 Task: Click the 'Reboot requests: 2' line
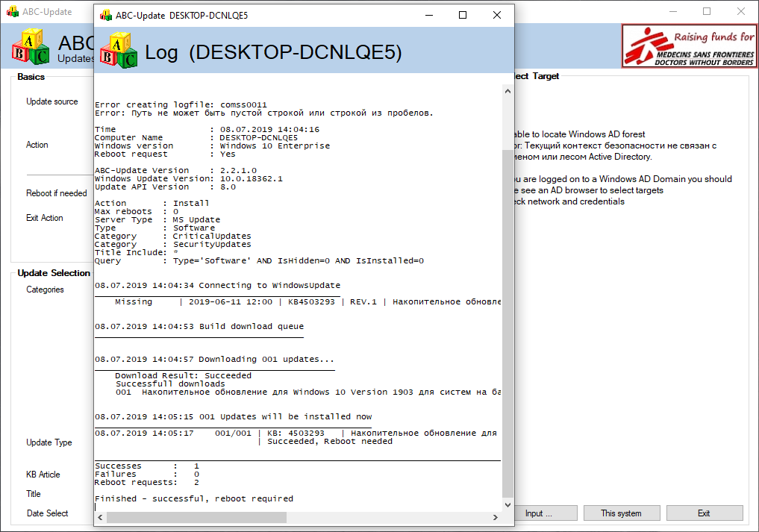click(147, 483)
